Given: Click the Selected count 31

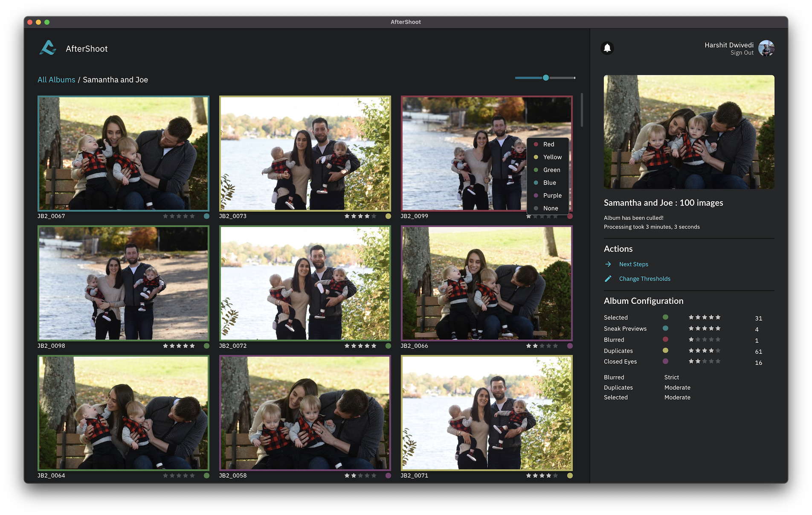Looking at the screenshot, I should (x=759, y=319).
